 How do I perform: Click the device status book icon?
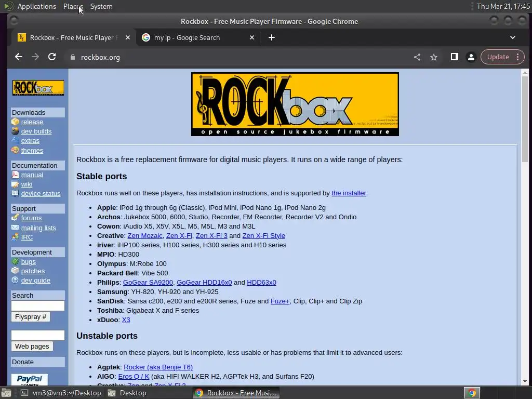(x=15, y=193)
